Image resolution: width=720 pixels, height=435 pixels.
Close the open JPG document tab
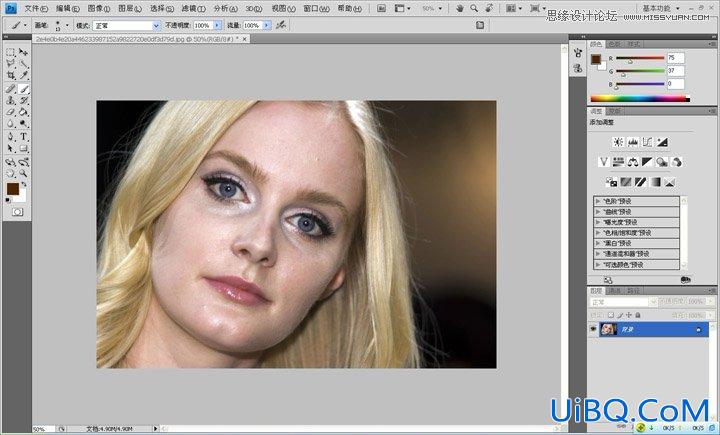[x=245, y=40]
